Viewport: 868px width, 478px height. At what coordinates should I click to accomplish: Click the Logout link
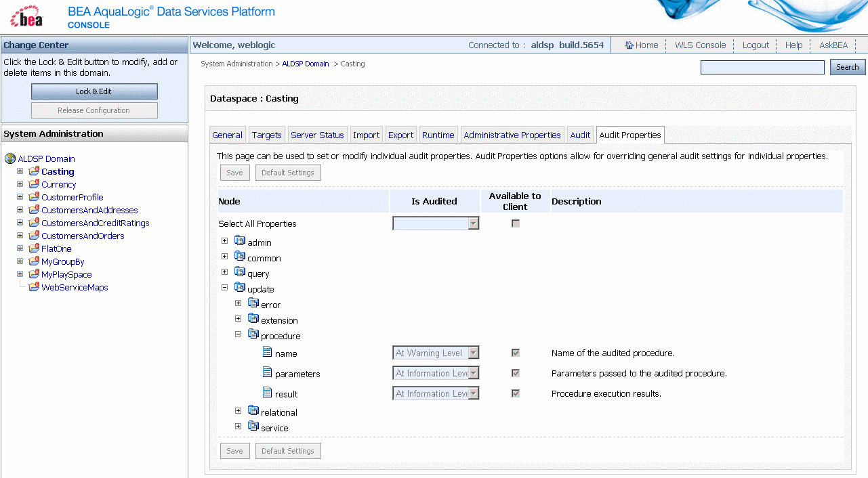[756, 45]
